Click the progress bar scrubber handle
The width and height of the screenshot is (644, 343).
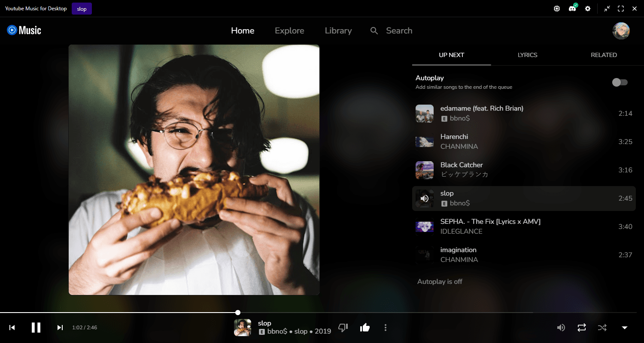(238, 313)
